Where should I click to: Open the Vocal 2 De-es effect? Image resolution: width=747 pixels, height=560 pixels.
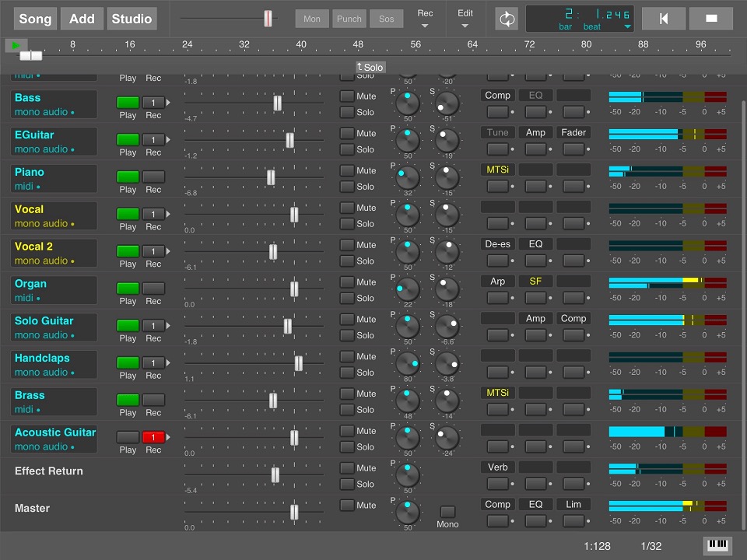point(497,243)
